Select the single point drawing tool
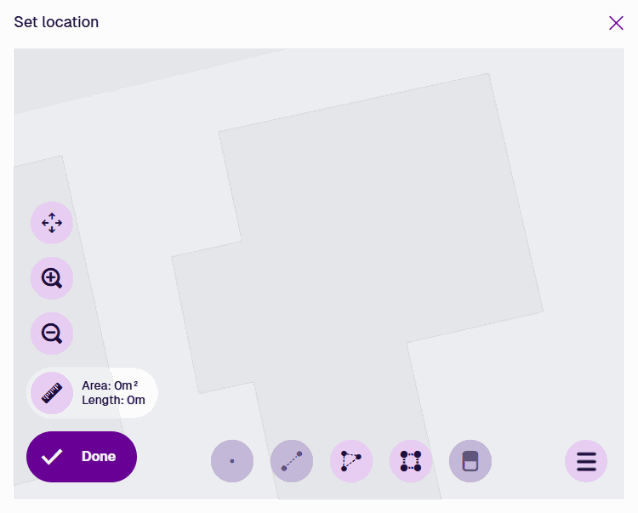638x513 pixels. (x=232, y=461)
